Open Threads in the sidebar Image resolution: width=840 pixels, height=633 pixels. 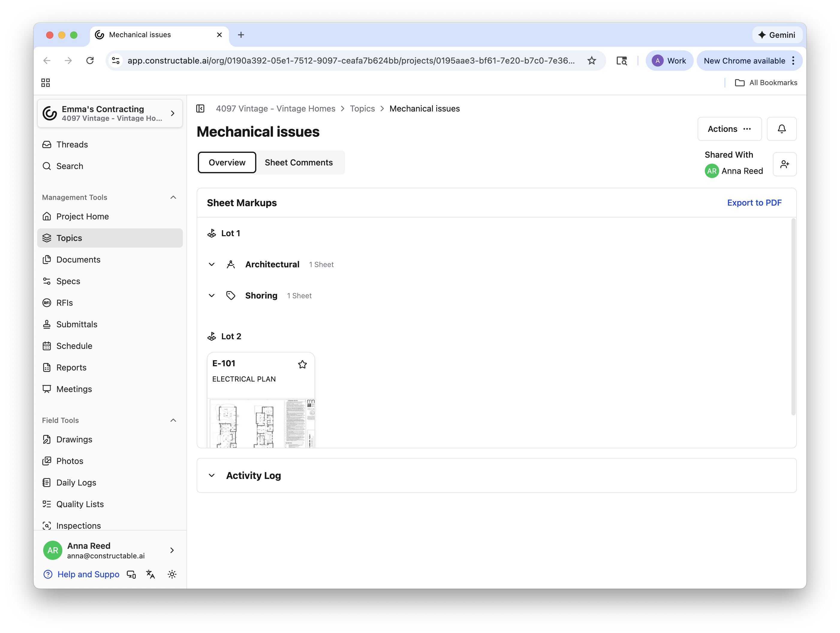pyautogui.click(x=110, y=145)
